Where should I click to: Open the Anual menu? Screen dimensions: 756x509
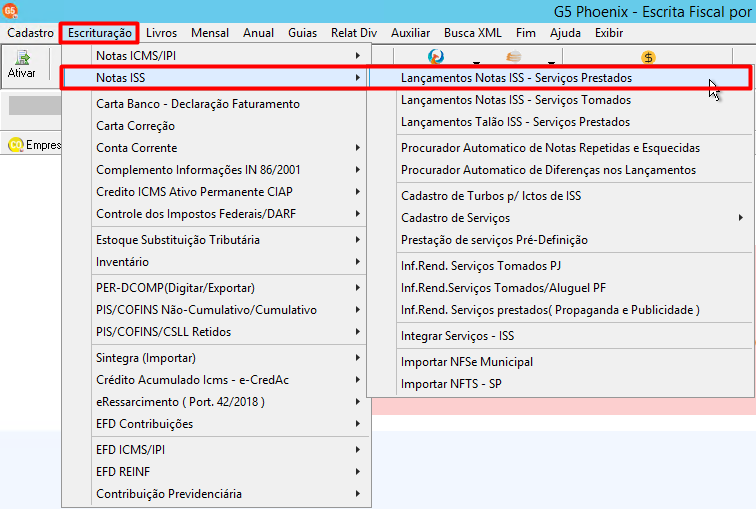(x=258, y=33)
